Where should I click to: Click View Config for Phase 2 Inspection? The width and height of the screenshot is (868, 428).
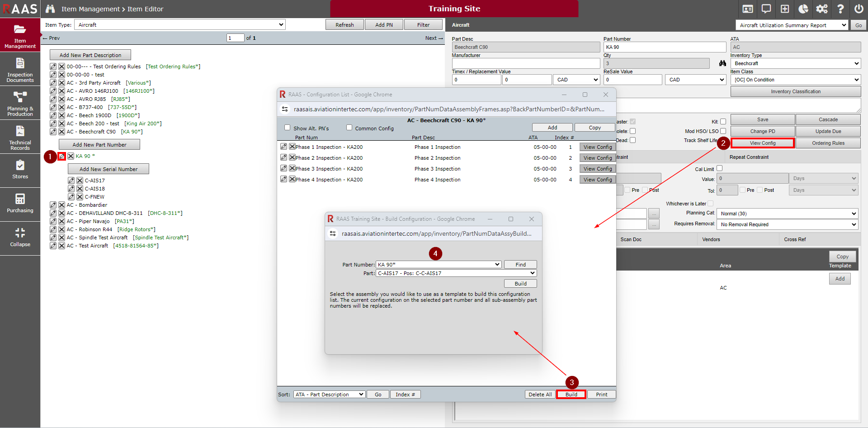coord(597,158)
